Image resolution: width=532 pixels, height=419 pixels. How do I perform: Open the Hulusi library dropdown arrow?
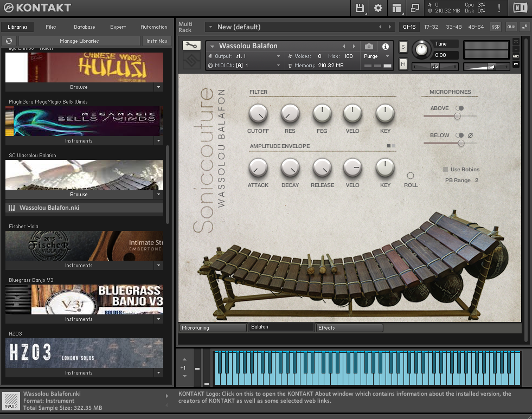158,87
